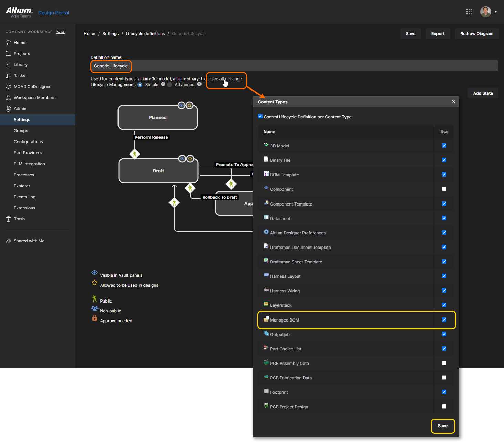504x442 pixels.
Task: Click the MCAD CoDesigner sidebar icon
Action: [8, 87]
